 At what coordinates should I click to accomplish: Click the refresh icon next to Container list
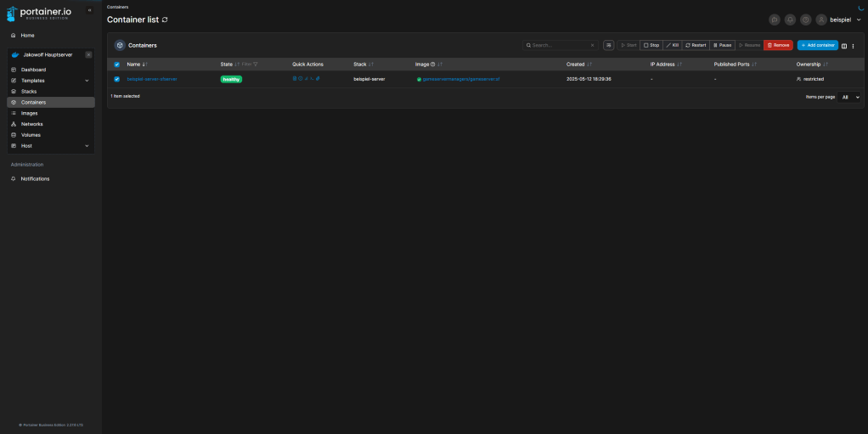click(165, 20)
